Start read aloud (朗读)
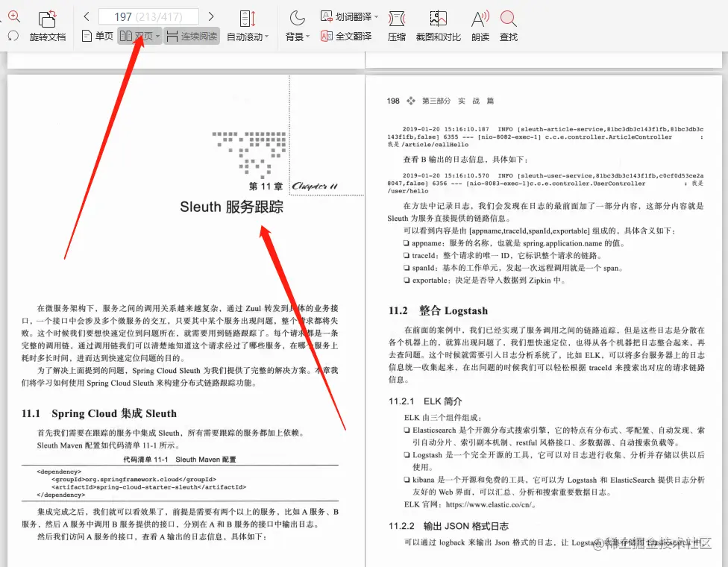This screenshot has height=567, width=728. click(x=480, y=27)
